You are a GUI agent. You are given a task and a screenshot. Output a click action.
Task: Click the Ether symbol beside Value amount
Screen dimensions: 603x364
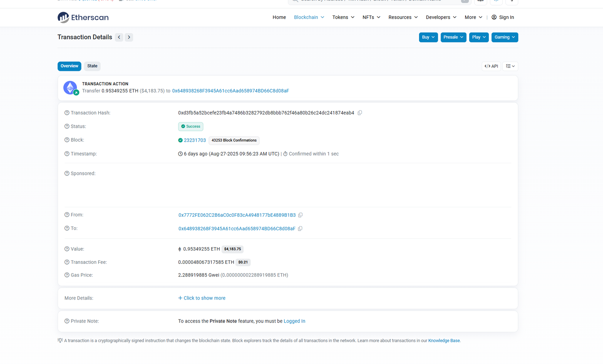(x=179, y=249)
